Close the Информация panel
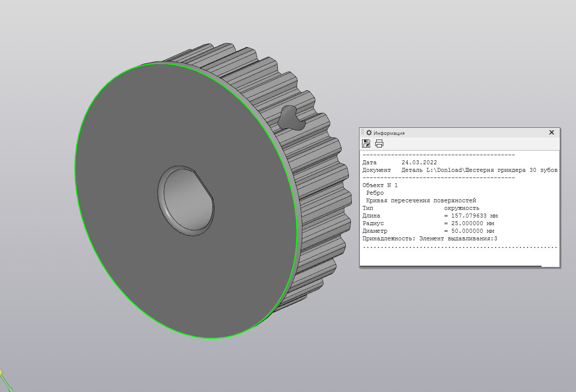The height and width of the screenshot is (392, 576). (x=551, y=132)
